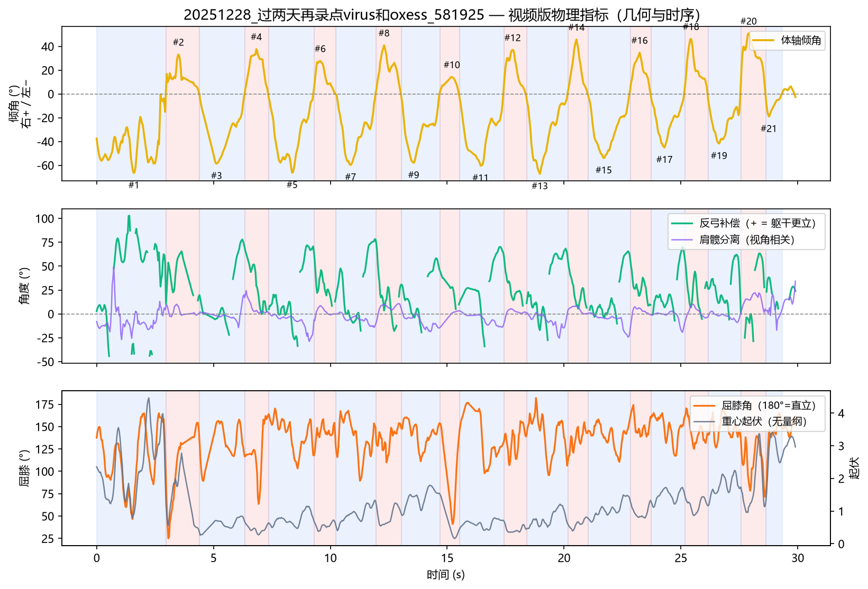868x589 pixels.
Task: Click annotation #21 near the curve end
Action: tap(769, 128)
